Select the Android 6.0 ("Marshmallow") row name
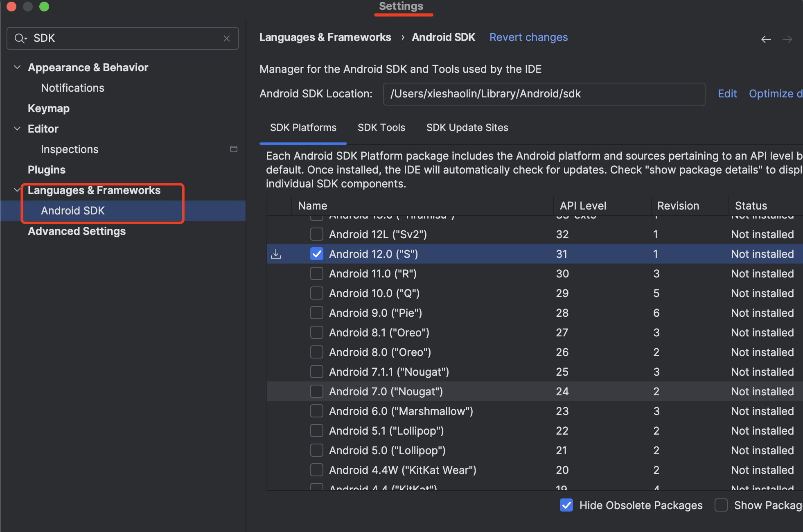 pos(401,411)
